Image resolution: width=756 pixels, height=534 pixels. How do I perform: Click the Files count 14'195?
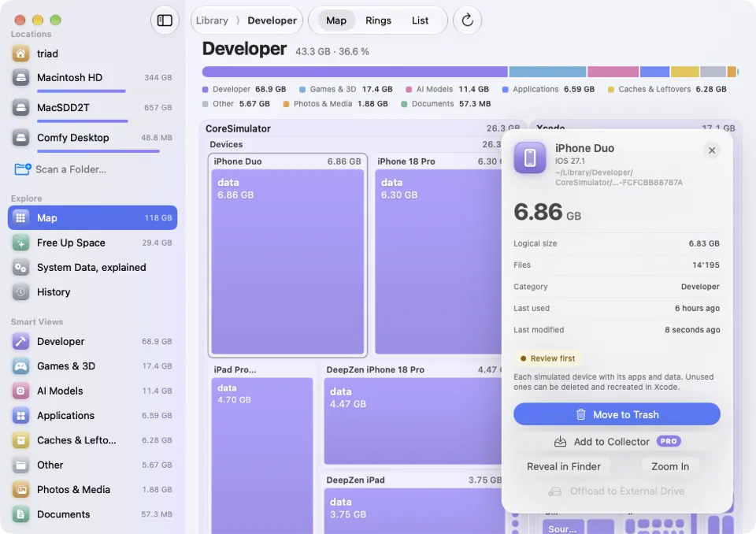[x=706, y=265]
